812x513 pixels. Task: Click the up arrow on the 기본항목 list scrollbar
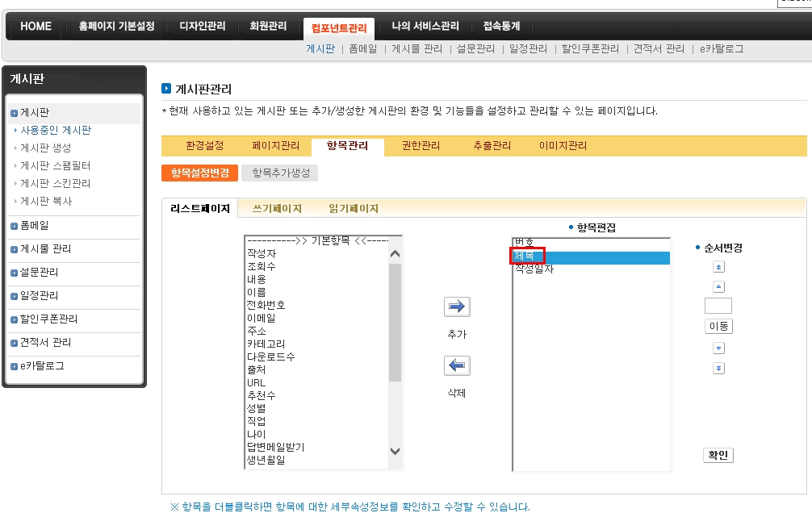pos(395,254)
